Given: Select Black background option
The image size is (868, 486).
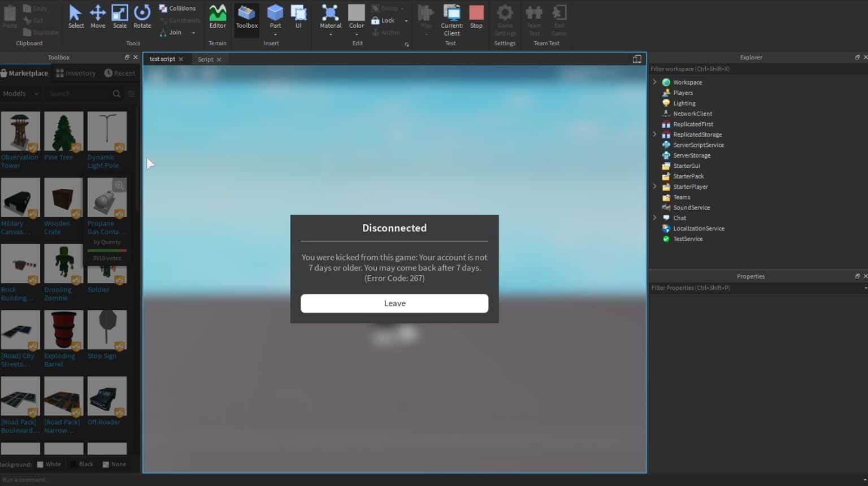Looking at the screenshot, I should (x=81, y=465).
